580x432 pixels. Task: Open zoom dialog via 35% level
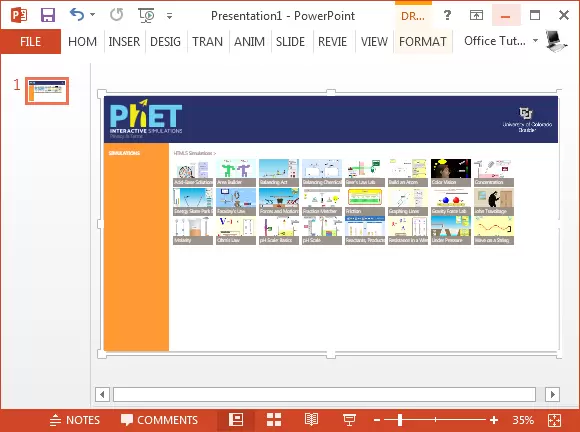523,420
